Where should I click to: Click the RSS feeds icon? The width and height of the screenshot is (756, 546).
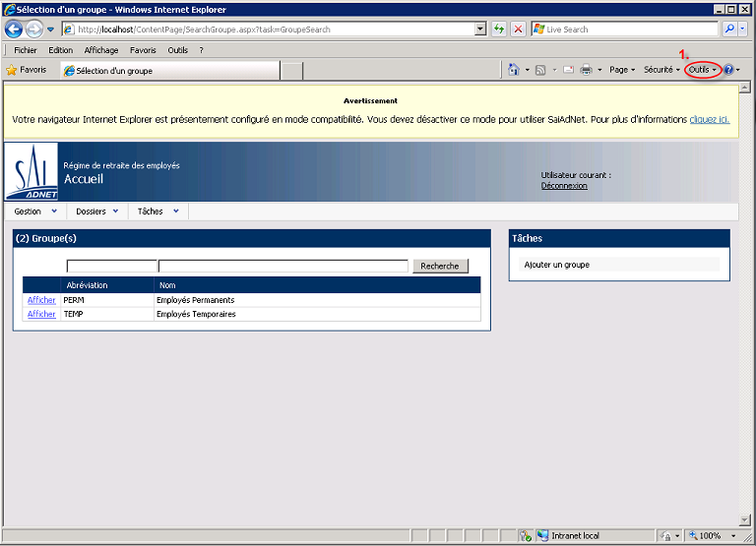pyautogui.click(x=541, y=70)
